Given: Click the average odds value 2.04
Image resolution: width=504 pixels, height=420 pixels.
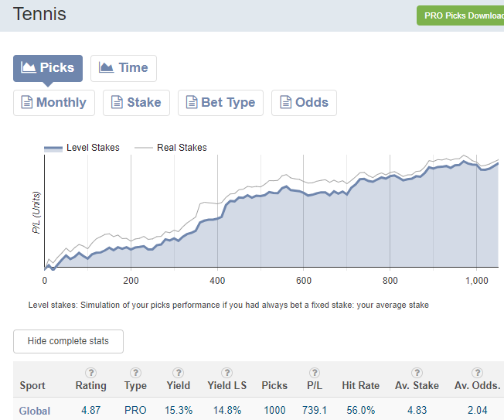Looking at the screenshot, I should (x=477, y=411).
